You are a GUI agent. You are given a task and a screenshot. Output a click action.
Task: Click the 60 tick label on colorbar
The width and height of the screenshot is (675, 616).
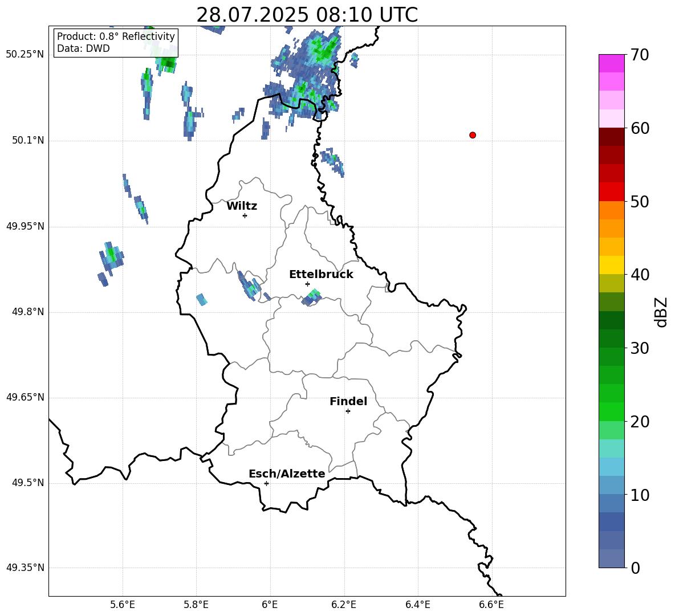tap(640, 128)
